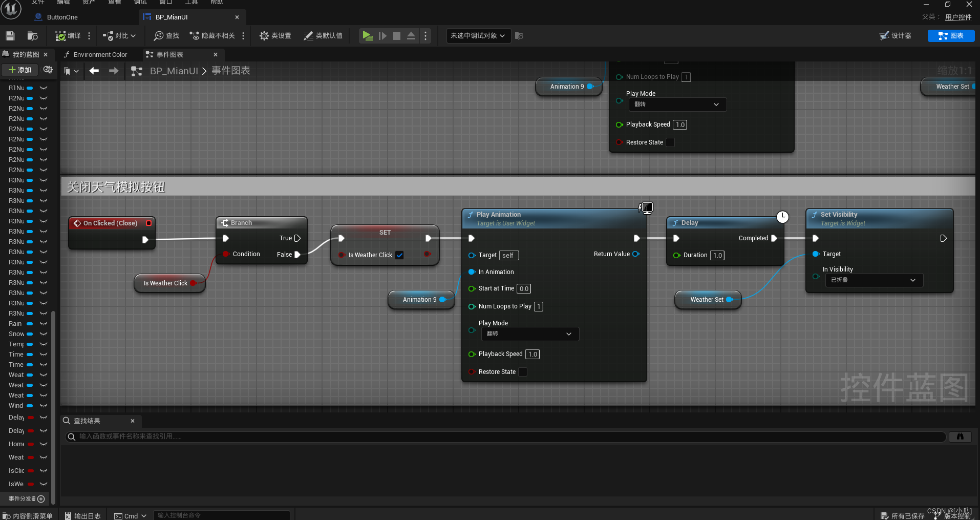This screenshot has width=980, height=520.
Task: Toggle visibility eye for Wind variable
Action: click(x=44, y=406)
